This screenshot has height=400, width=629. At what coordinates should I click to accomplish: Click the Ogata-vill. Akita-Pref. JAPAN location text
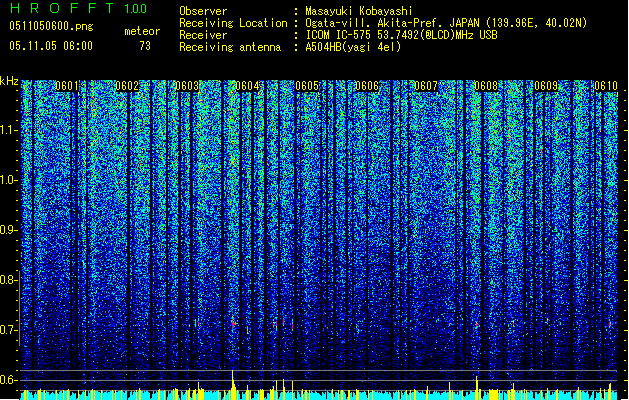click(x=446, y=23)
